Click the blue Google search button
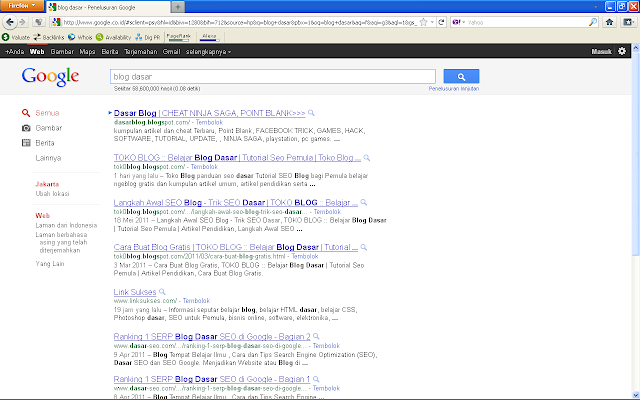Image resolution: width=640 pixels, height=400 pixels. 461,76
